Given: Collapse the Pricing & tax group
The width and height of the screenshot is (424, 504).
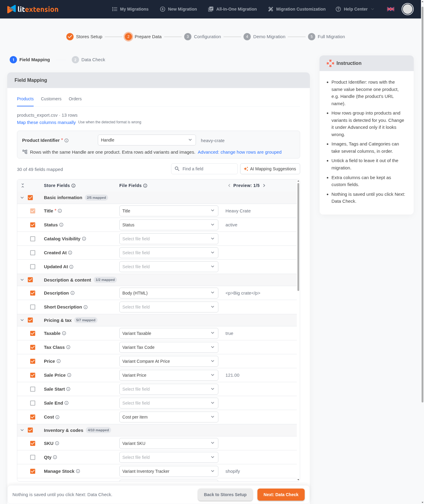Looking at the screenshot, I should pos(22,320).
